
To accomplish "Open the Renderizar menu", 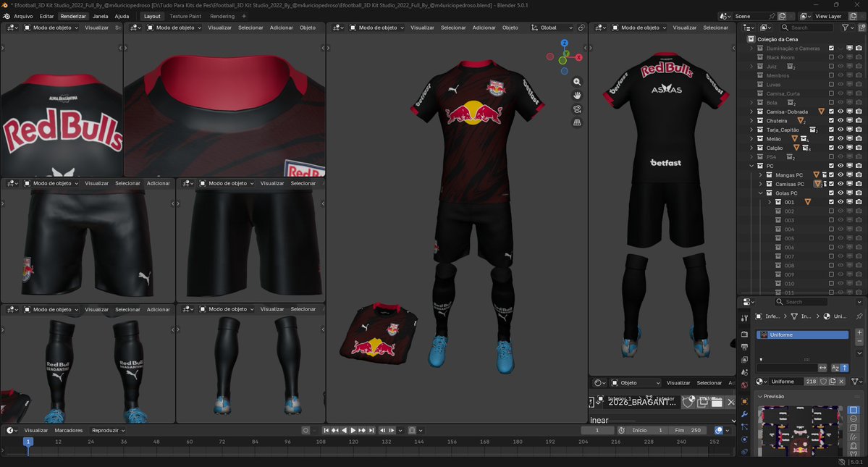I will [x=73, y=16].
